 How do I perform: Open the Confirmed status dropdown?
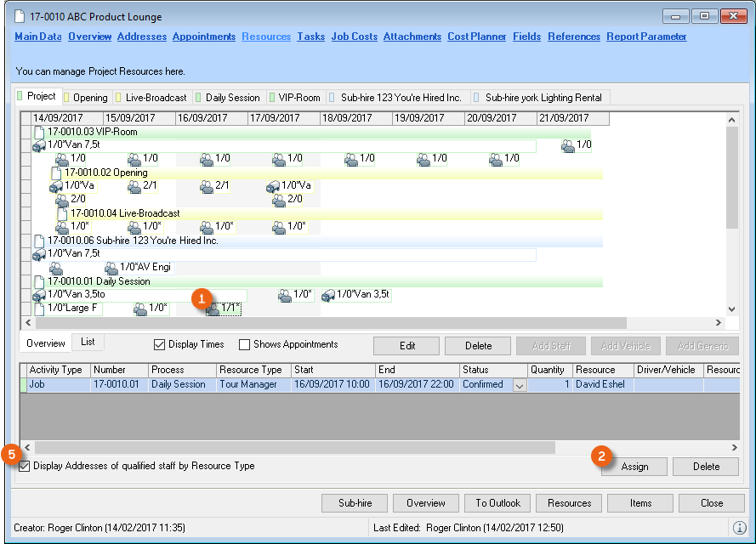pyautogui.click(x=520, y=385)
